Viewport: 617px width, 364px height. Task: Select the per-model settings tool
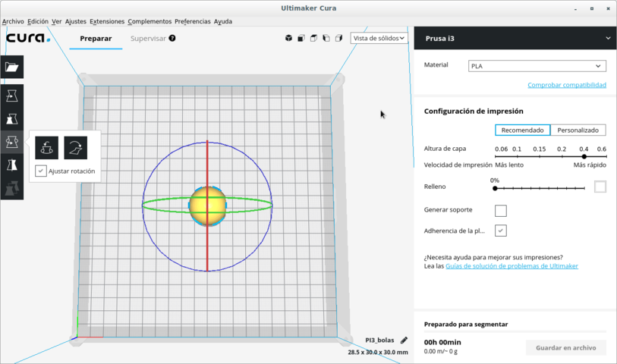(12, 188)
